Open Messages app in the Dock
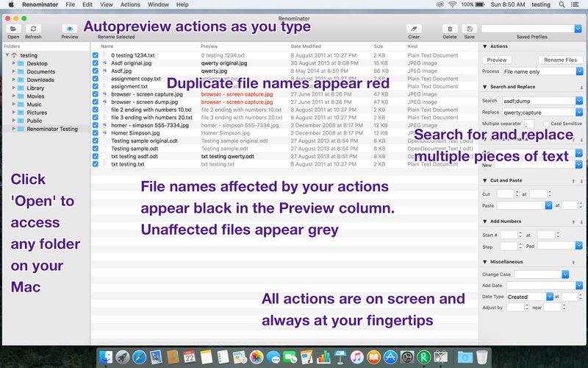This screenshot has width=588, height=368. (273, 357)
